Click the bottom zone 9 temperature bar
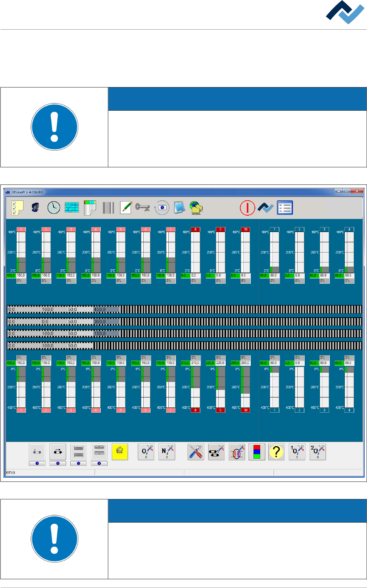 pos(220,387)
